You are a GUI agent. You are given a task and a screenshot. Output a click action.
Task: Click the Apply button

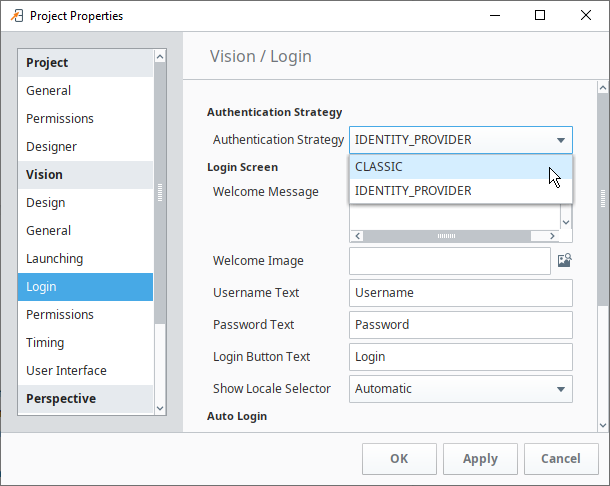(x=480, y=459)
